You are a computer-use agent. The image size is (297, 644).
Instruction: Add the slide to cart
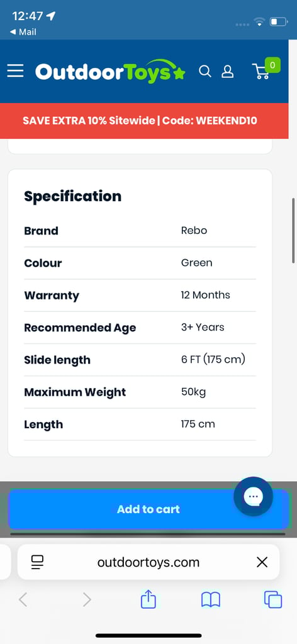coord(148,509)
